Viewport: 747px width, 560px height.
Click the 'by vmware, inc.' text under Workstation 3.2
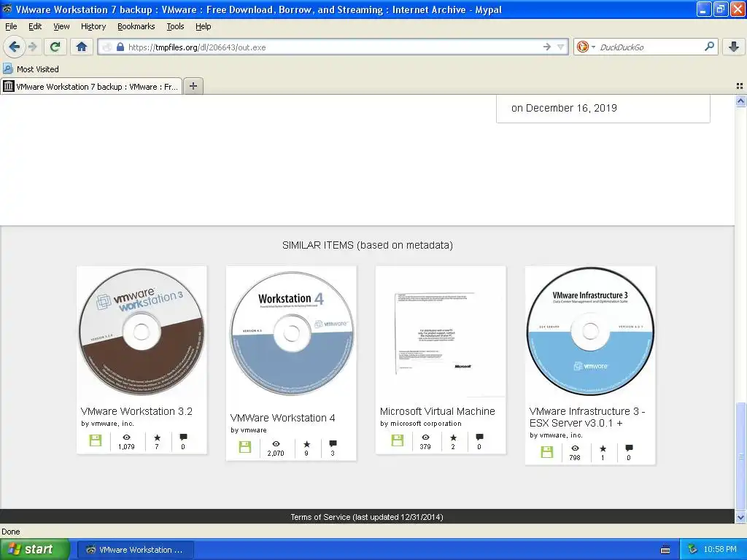(108, 424)
